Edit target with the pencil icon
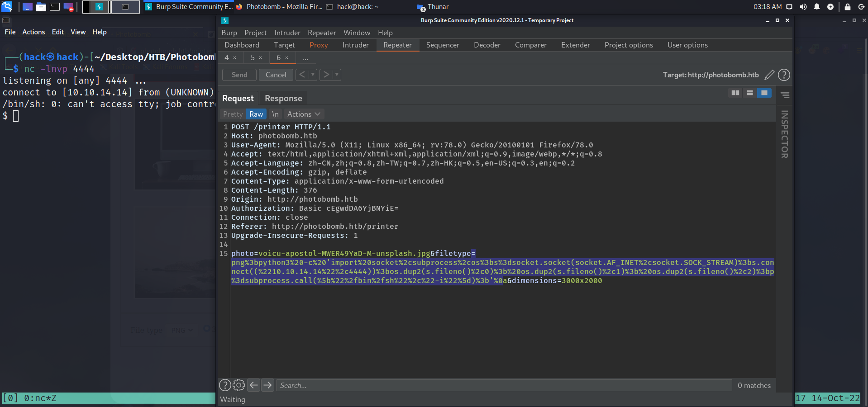This screenshot has height=407, width=868. pos(769,75)
